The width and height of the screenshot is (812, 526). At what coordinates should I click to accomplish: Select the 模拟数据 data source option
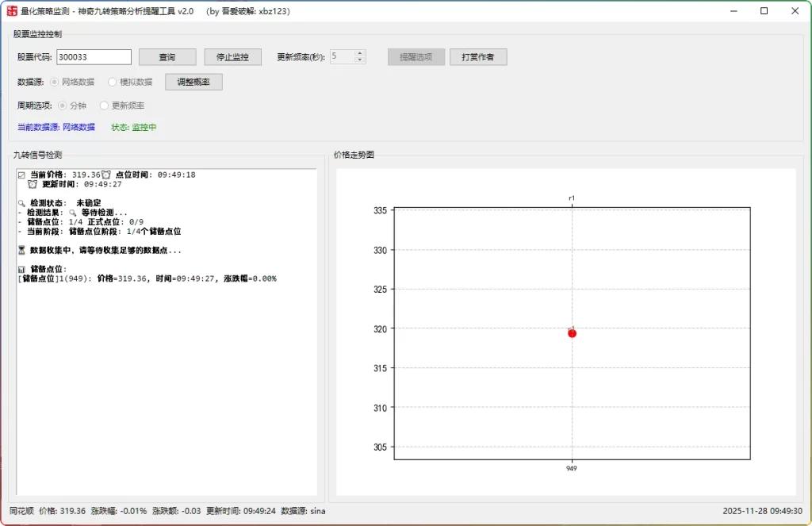pyautogui.click(x=113, y=82)
